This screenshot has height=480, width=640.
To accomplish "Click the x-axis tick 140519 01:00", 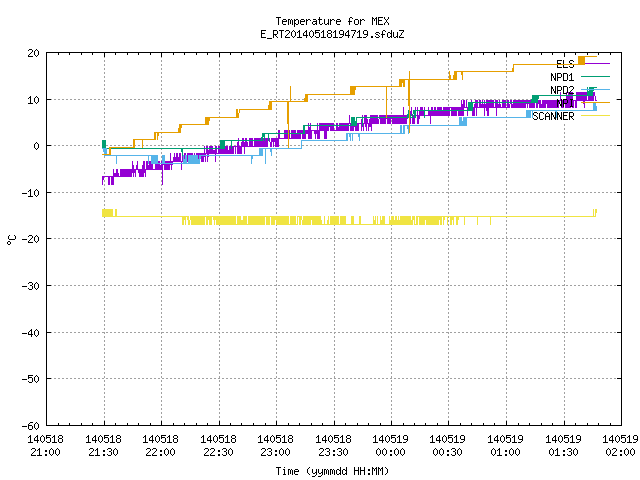I will coord(506,445).
